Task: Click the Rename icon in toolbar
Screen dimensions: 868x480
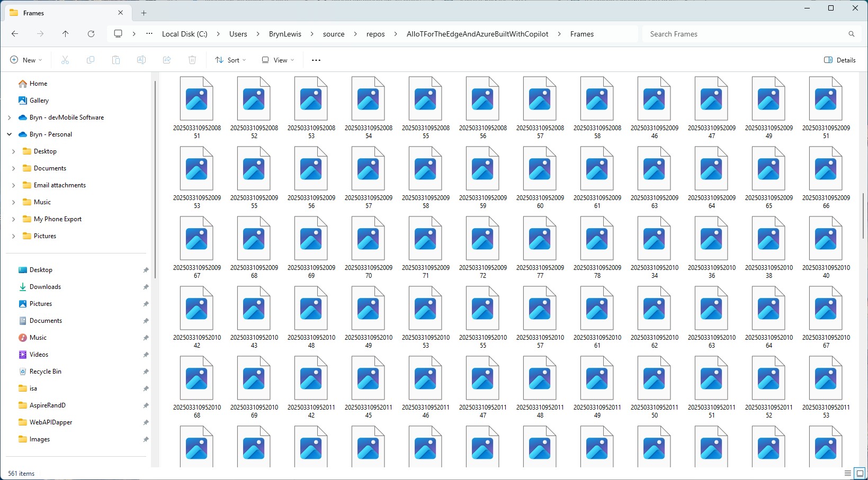Action: point(141,60)
